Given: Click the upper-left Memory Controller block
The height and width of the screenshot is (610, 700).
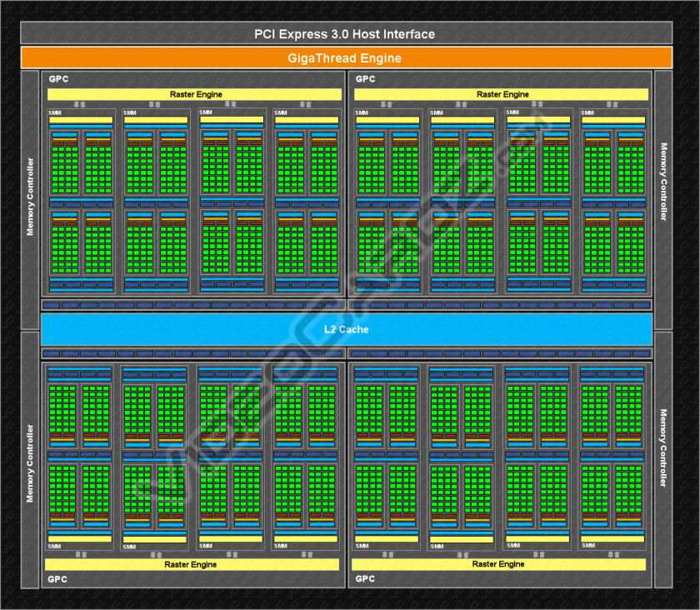Looking at the screenshot, I should pyautogui.click(x=30, y=200).
